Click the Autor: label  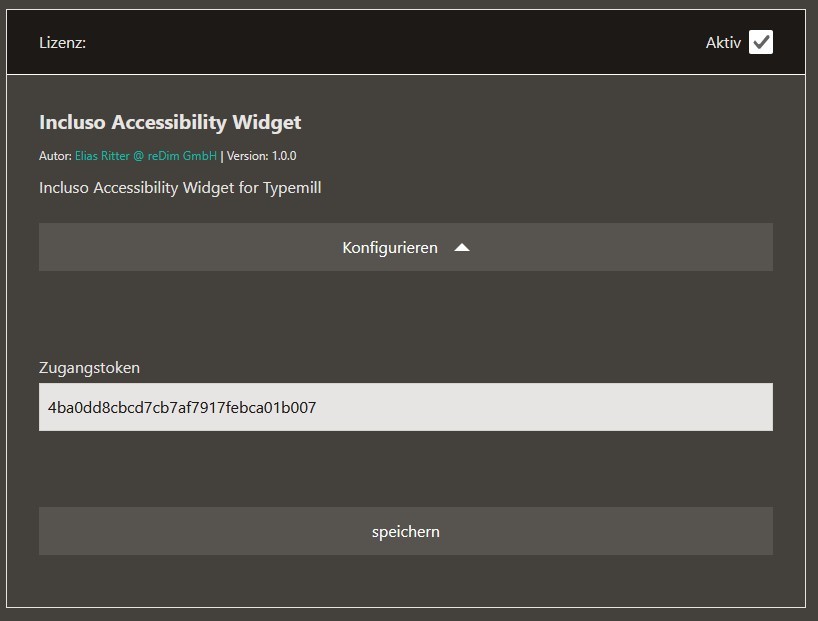point(55,156)
